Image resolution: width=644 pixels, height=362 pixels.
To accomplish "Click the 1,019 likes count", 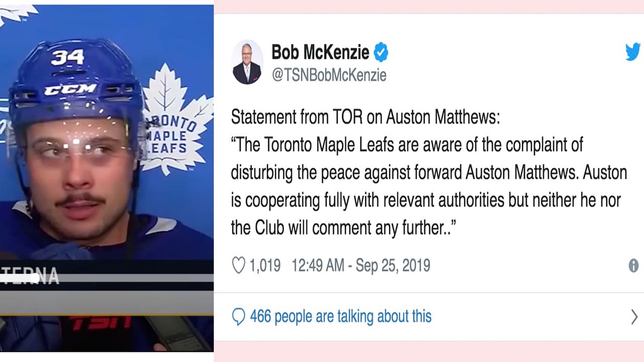I will click(x=265, y=265).
